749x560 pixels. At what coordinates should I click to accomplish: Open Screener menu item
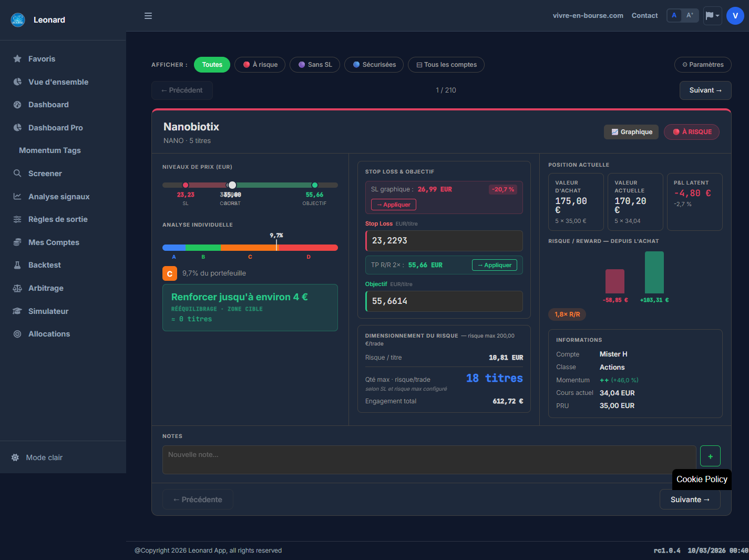pos(45,174)
